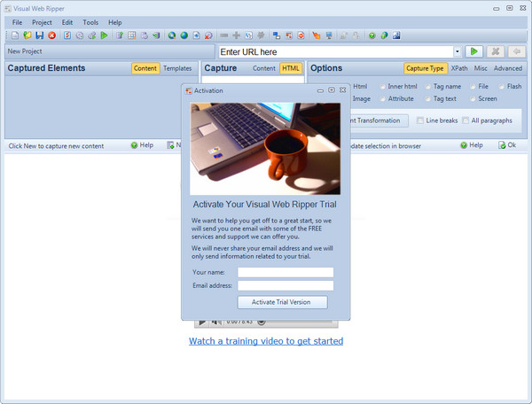The image size is (532, 404).
Task: Click the gray minus toolbar icon
Action: [224, 35]
